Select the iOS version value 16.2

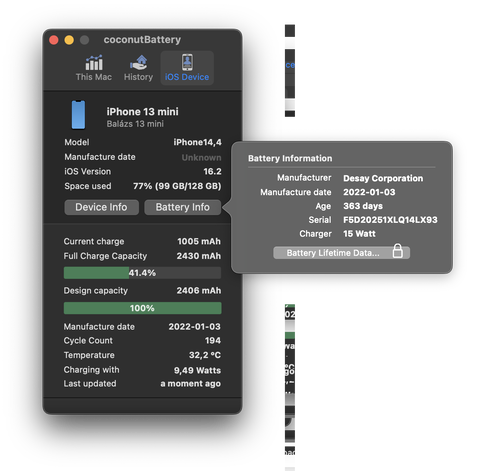point(212,171)
